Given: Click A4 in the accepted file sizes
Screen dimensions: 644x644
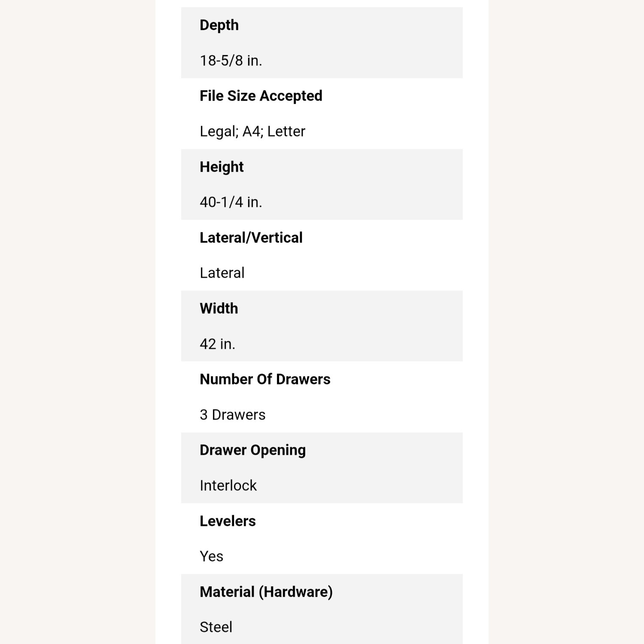Looking at the screenshot, I should [252, 131].
